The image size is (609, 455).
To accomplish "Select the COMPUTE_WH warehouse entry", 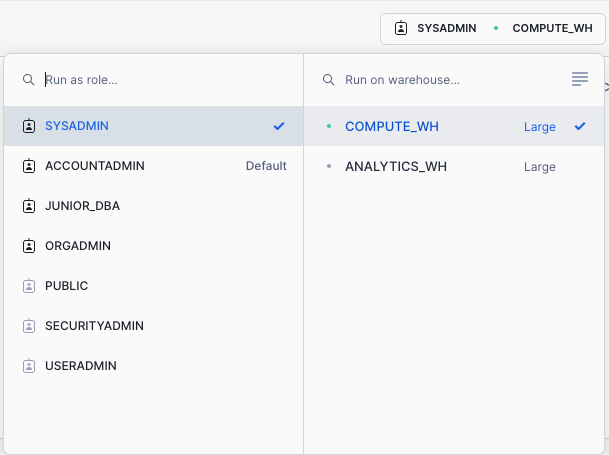I will coord(391,126).
